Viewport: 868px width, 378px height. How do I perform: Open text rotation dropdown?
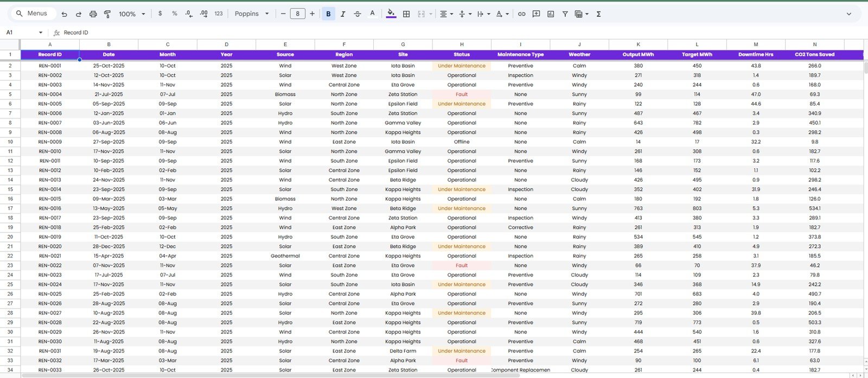[502, 14]
